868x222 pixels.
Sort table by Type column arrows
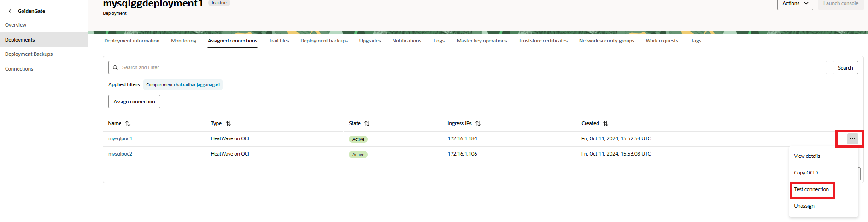click(229, 124)
